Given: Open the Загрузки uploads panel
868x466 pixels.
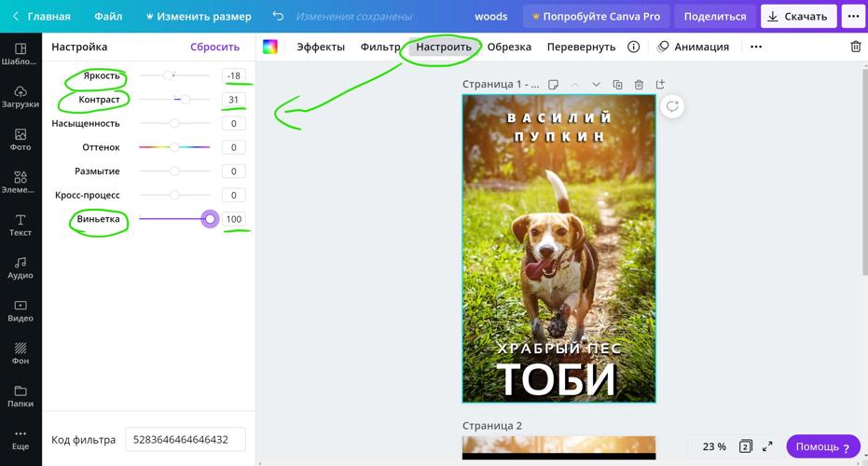Looking at the screenshot, I should 21,96.
